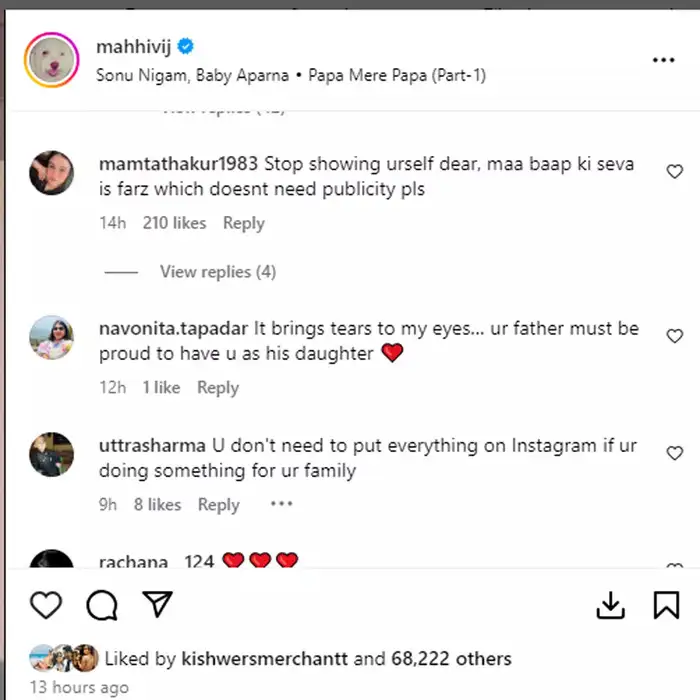Like uttrasharma's comment
Screen dimensions: 700x700
(x=675, y=454)
